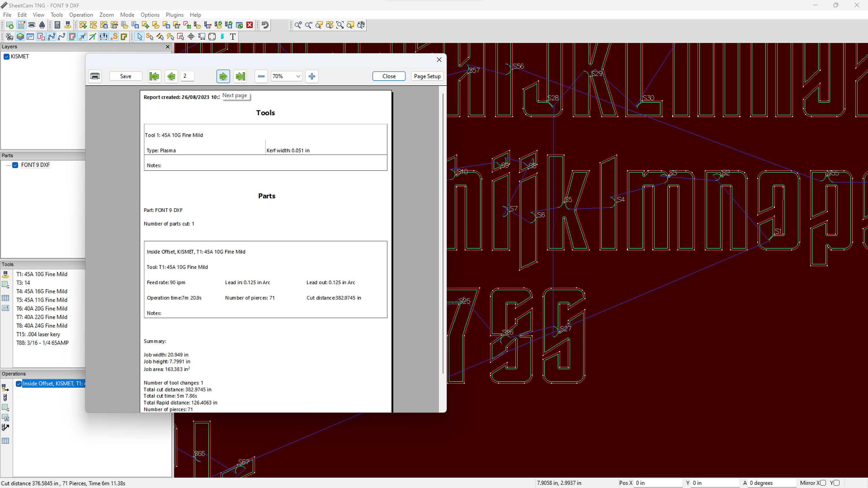Image resolution: width=868 pixels, height=488 pixels.
Task: Click the Zoom in magnifier icon
Action: point(298,25)
